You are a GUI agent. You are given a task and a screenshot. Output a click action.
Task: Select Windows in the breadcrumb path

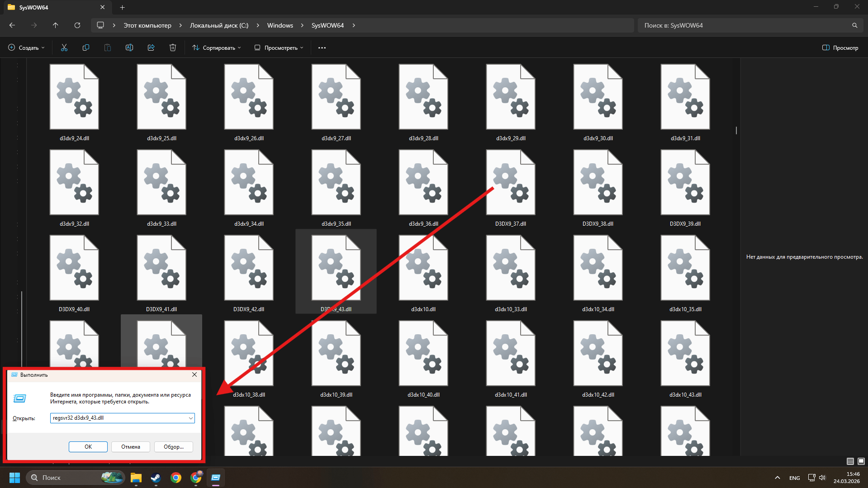(x=280, y=25)
